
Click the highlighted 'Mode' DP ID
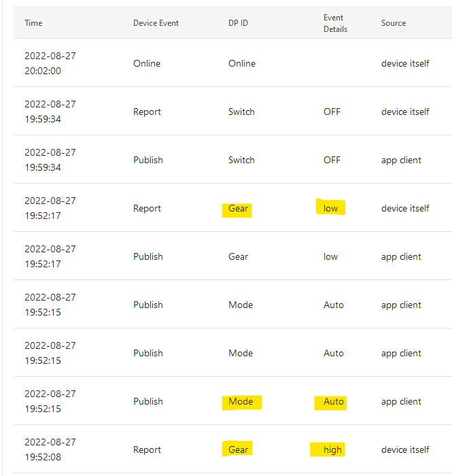click(241, 401)
